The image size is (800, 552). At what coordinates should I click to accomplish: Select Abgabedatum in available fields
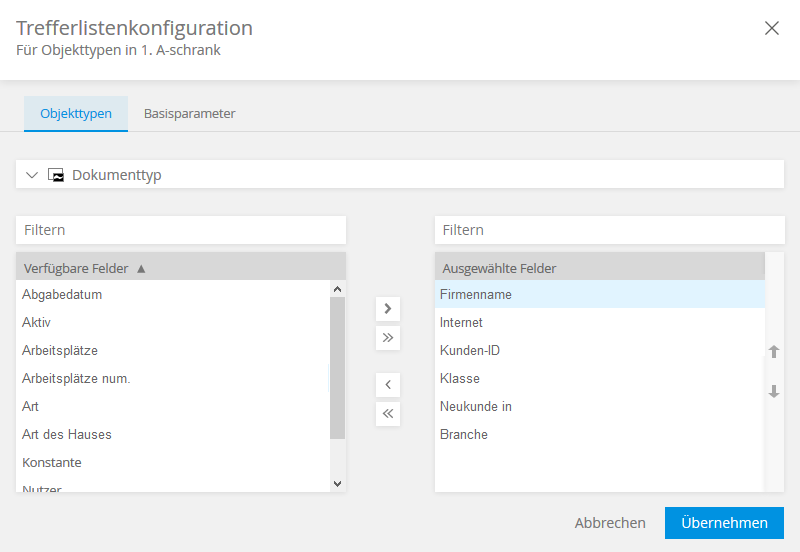pyautogui.click(x=62, y=295)
